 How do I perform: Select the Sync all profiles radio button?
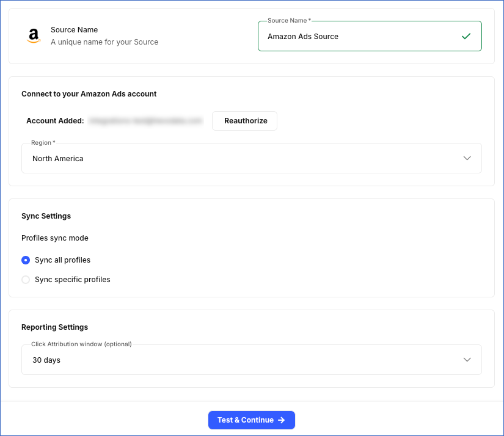26,260
